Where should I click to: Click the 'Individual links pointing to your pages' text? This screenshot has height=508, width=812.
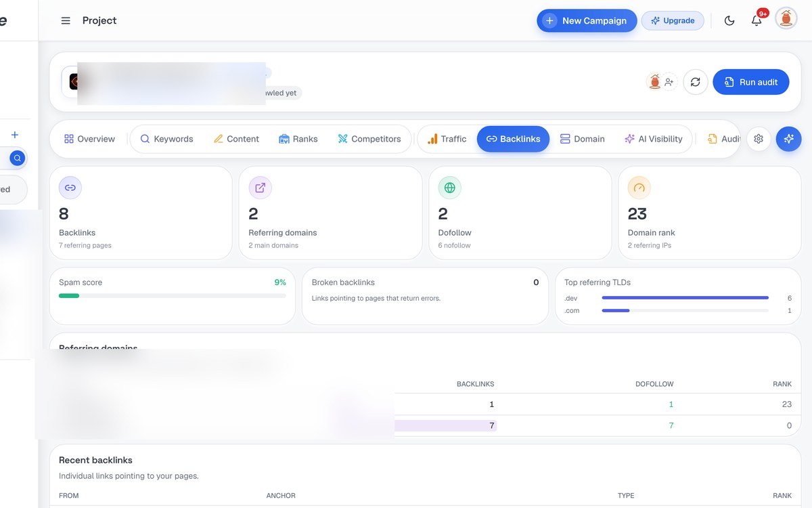coord(129,476)
